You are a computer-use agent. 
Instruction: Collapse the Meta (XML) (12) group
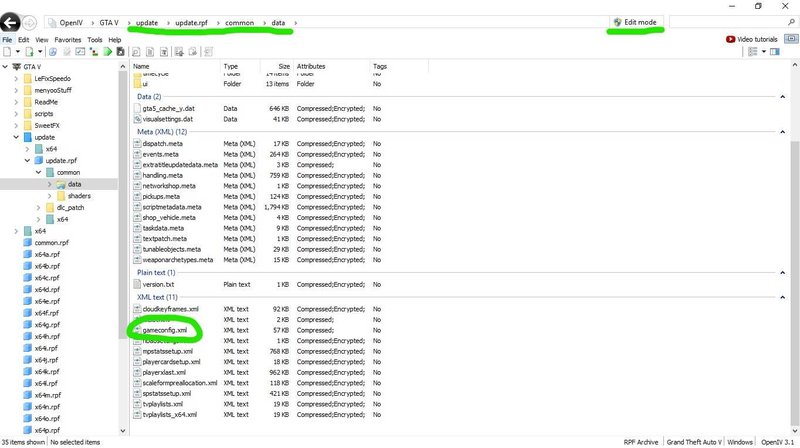coord(782,132)
